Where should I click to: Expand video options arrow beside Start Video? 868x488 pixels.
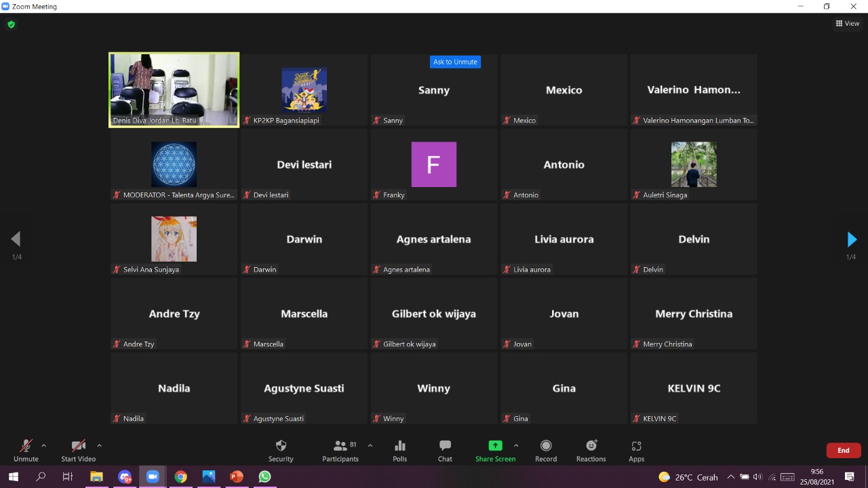click(99, 445)
